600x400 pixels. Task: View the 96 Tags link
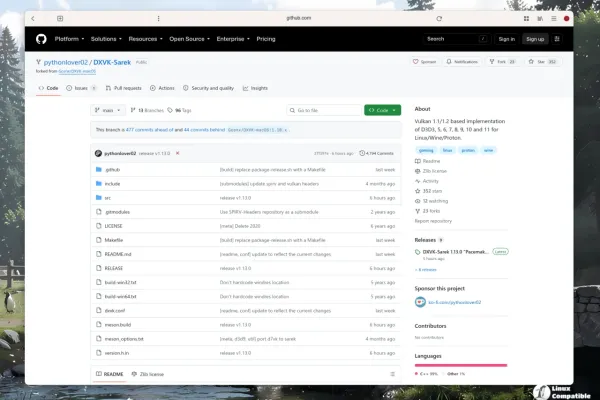coord(179,110)
